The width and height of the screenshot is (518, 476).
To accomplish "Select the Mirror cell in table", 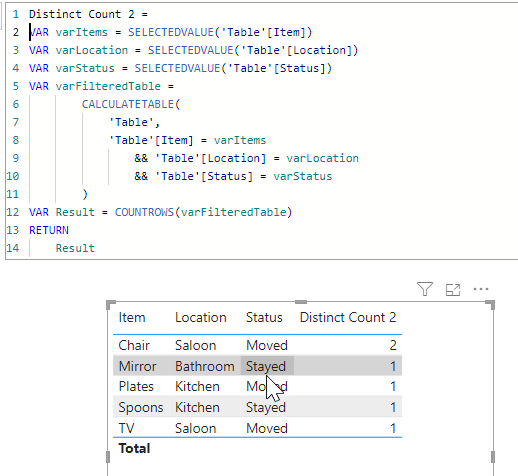I will pos(137,366).
